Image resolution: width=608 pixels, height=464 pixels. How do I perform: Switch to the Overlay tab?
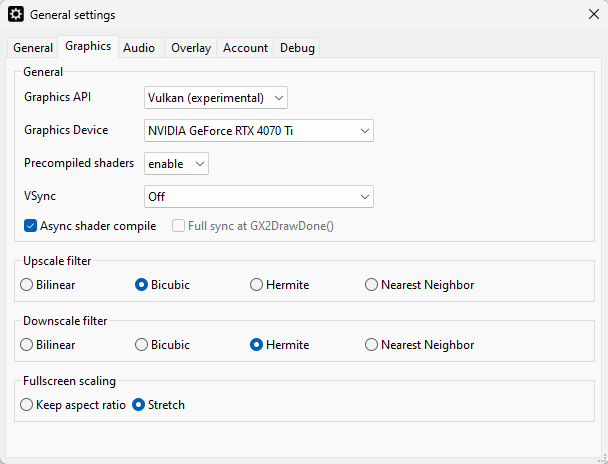[x=190, y=48]
